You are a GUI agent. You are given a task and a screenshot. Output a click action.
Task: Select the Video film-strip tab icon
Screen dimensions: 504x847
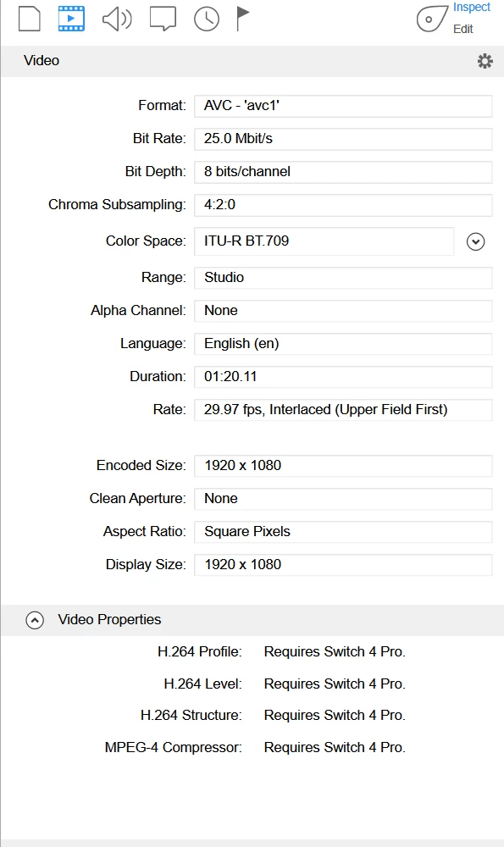[71, 19]
